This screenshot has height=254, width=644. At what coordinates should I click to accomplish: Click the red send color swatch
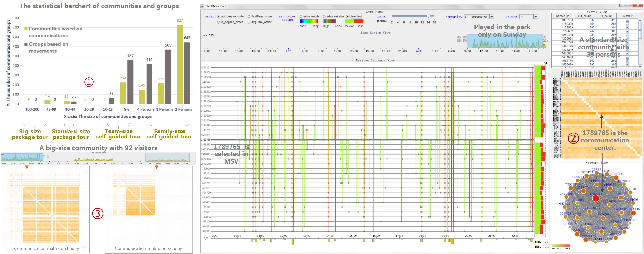[x=359, y=21]
